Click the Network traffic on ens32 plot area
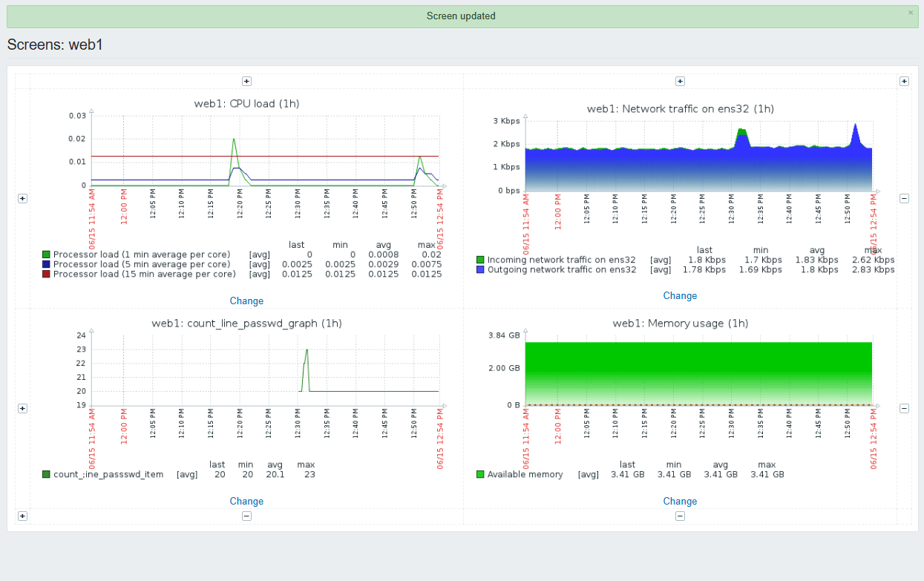 click(698, 156)
